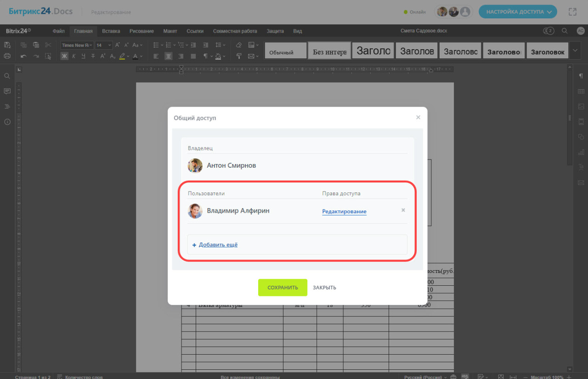Open image settings in the right sidebar
This screenshot has height=379, width=588.
tap(581, 107)
